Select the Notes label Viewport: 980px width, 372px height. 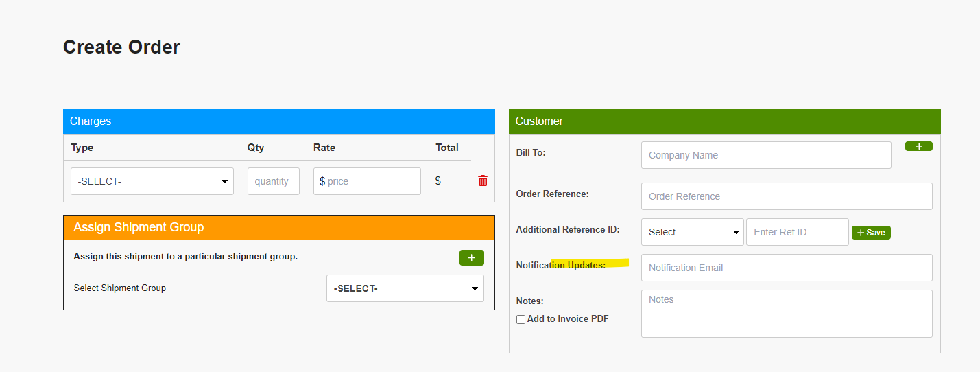(529, 301)
